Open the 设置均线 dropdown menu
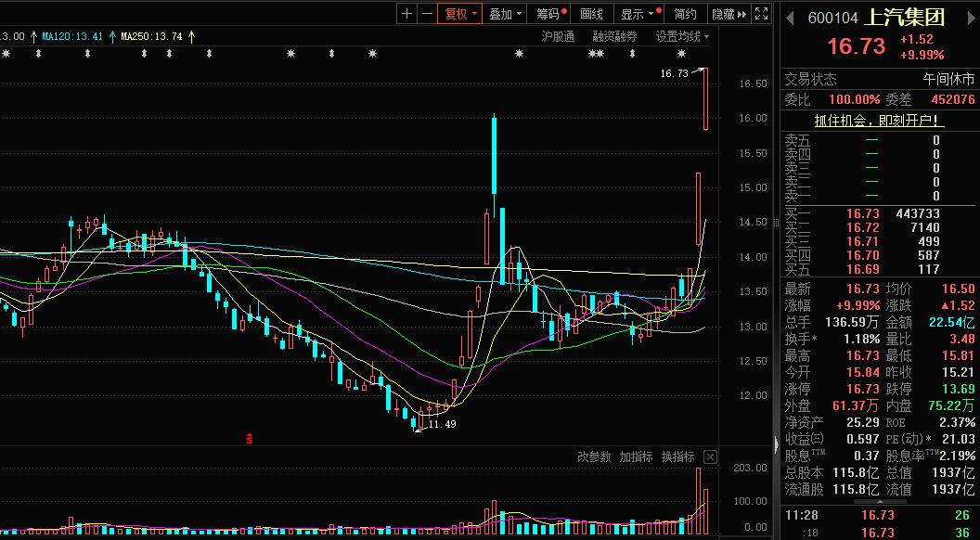This screenshot has height=540, width=980. [682, 36]
